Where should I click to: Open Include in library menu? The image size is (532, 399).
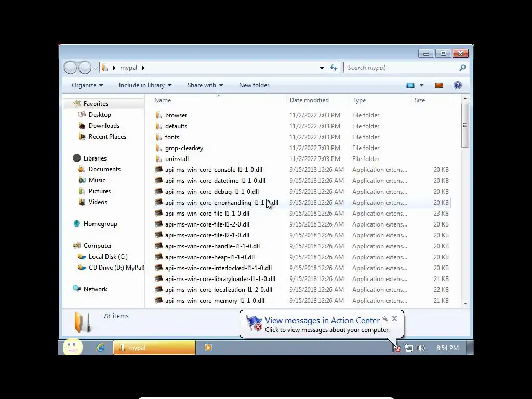tap(145, 85)
